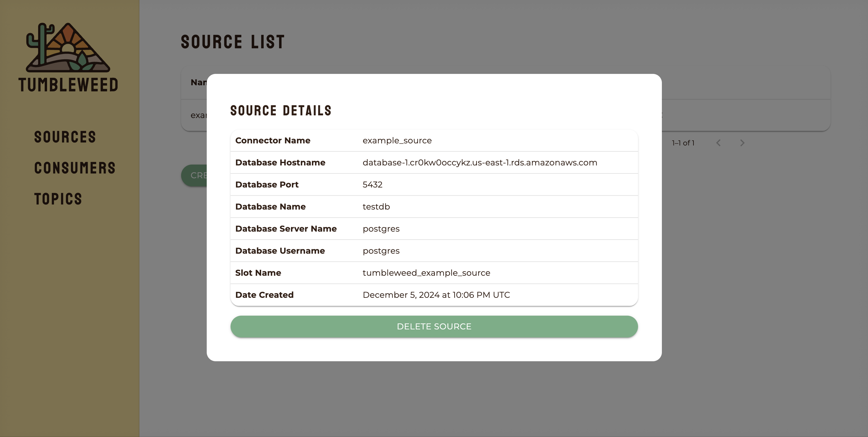This screenshot has width=868, height=437.
Task: Open the Consumers navigation item
Action: pyautogui.click(x=75, y=168)
